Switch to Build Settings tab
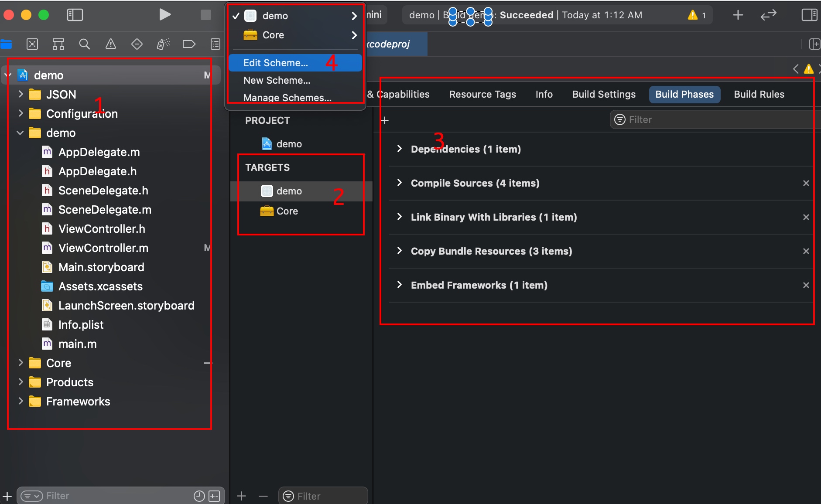 click(604, 94)
